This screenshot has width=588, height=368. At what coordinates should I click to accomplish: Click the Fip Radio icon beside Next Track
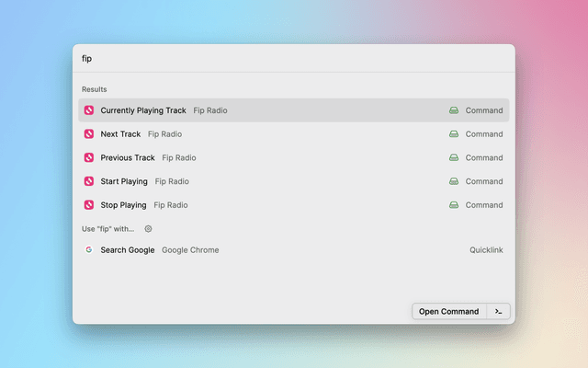[x=89, y=134]
